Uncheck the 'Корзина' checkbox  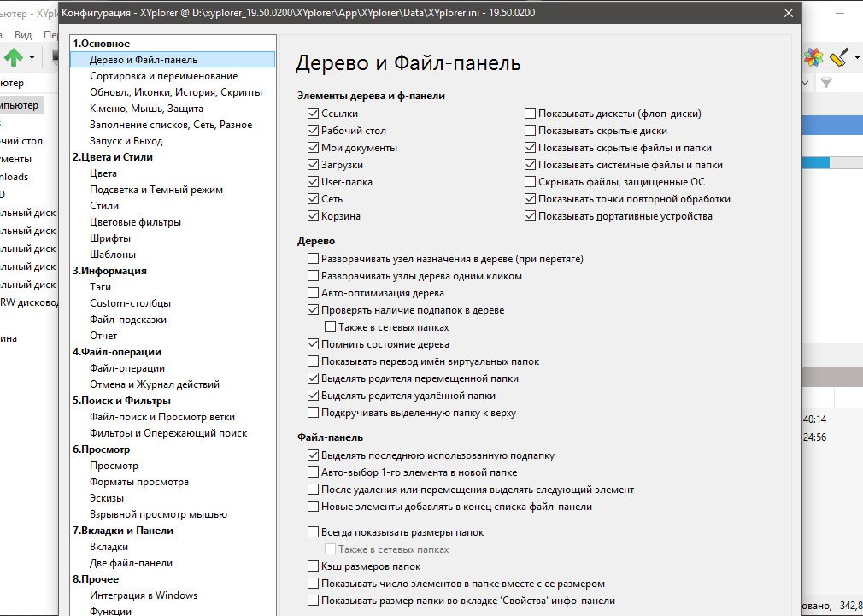pos(314,216)
